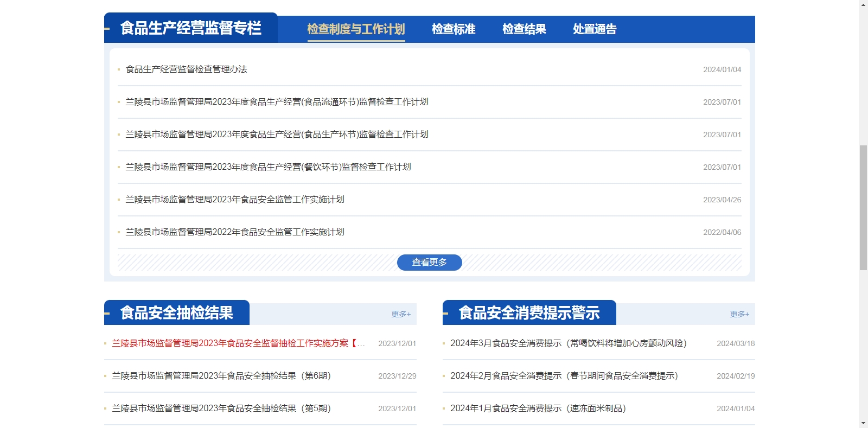Open 2024年1月食品安全消费提示（速冻面米制品）
The image size is (868, 428).
point(538,408)
